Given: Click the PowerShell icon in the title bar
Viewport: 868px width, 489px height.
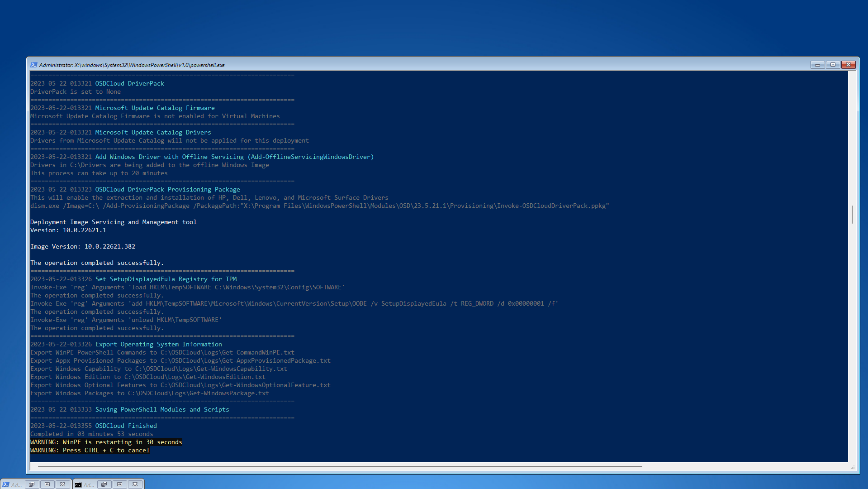Looking at the screenshot, I should pyautogui.click(x=33, y=65).
